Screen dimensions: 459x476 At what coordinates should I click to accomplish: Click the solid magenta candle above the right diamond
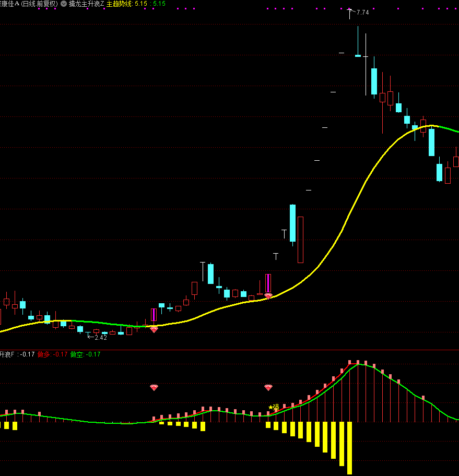click(268, 283)
